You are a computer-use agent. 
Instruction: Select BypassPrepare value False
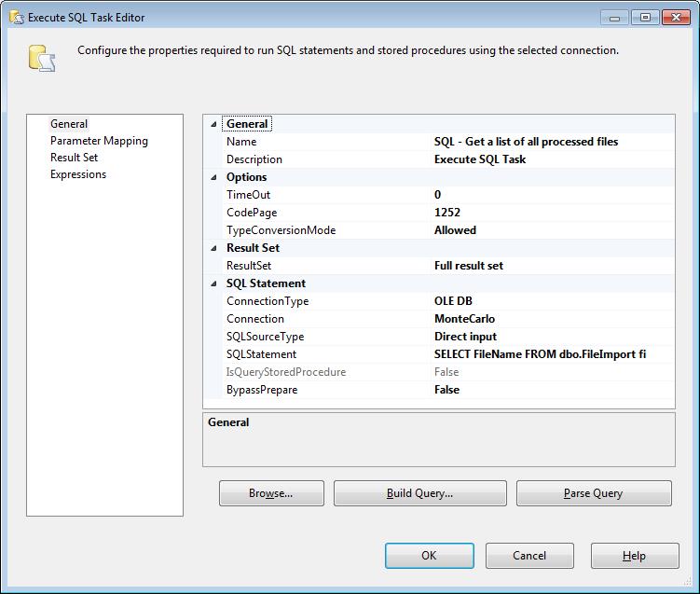tap(552, 390)
